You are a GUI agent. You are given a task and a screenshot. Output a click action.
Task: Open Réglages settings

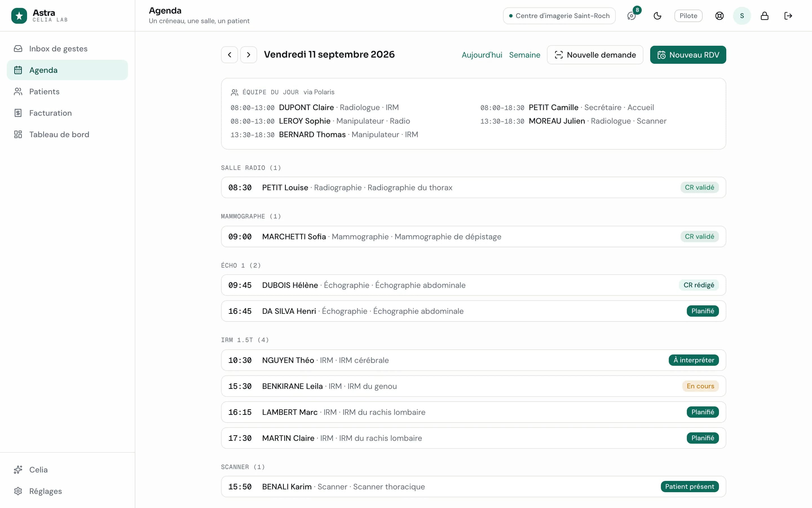(67, 491)
